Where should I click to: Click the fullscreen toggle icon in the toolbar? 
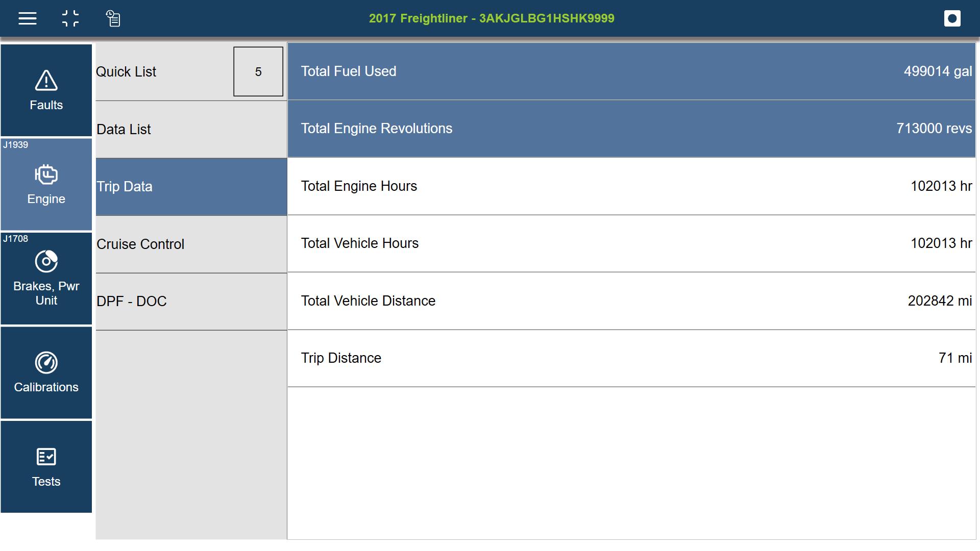tap(70, 18)
